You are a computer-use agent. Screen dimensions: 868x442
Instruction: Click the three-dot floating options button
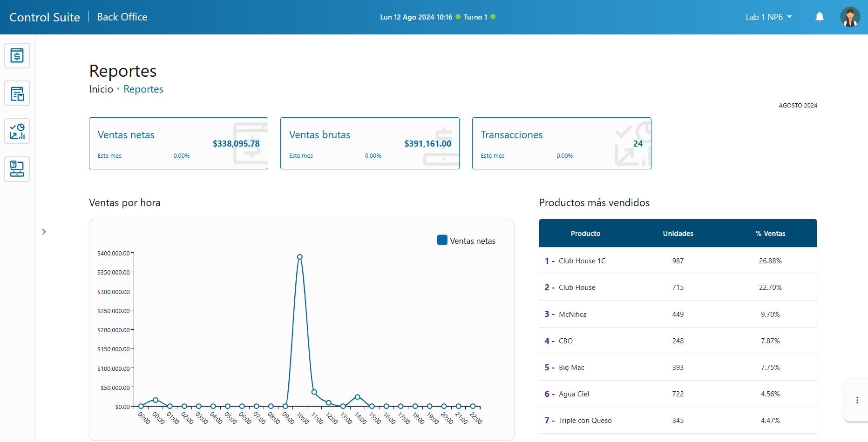pos(857,400)
